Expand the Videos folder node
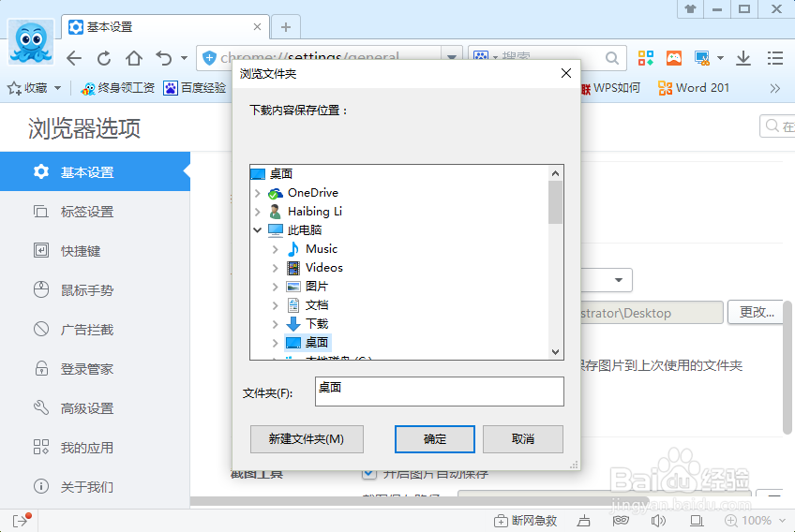This screenshot has height=532, width=795. pos(276,268)
